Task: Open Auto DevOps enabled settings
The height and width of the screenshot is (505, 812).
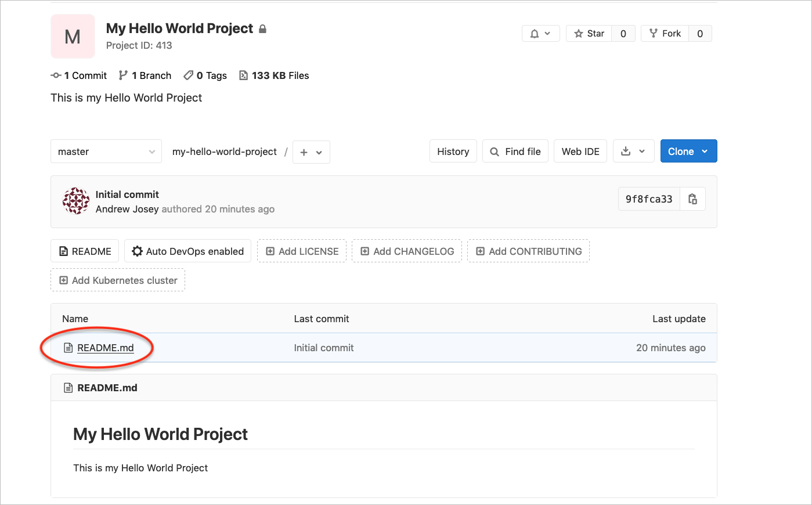Action: [187, 251]
